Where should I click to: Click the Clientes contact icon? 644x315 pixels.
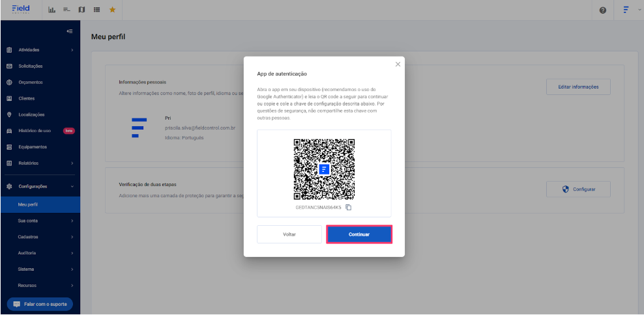click(9, 98)
